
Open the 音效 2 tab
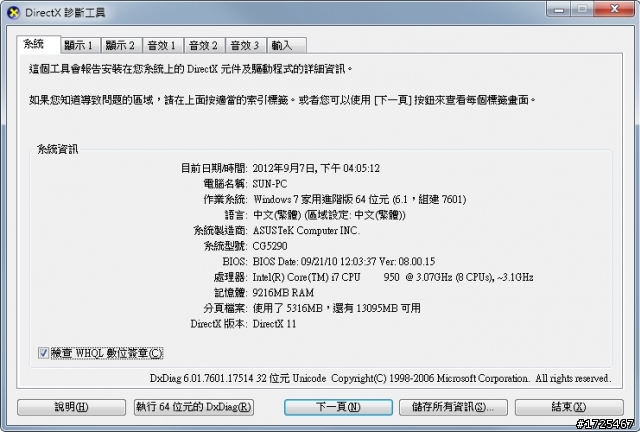tap(204, 45)
